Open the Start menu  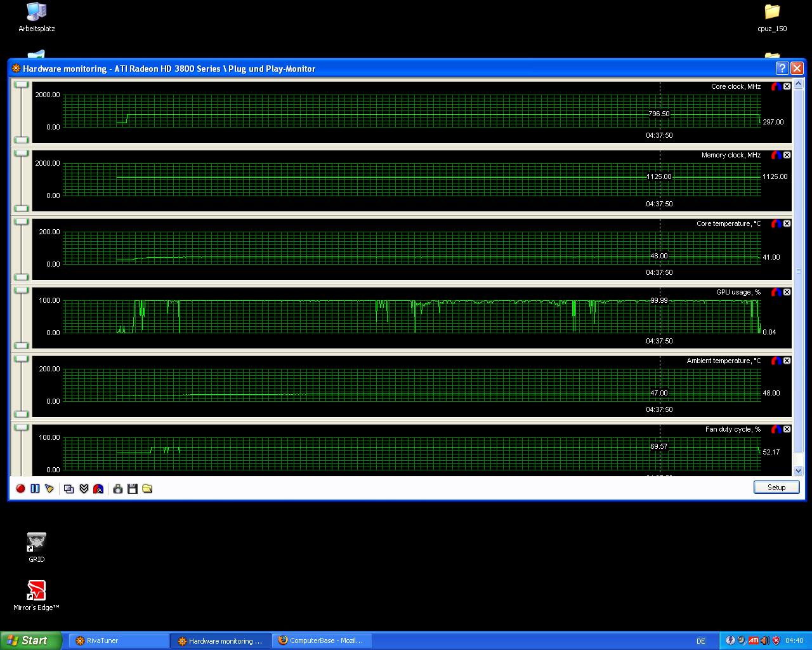pos(31,640)
